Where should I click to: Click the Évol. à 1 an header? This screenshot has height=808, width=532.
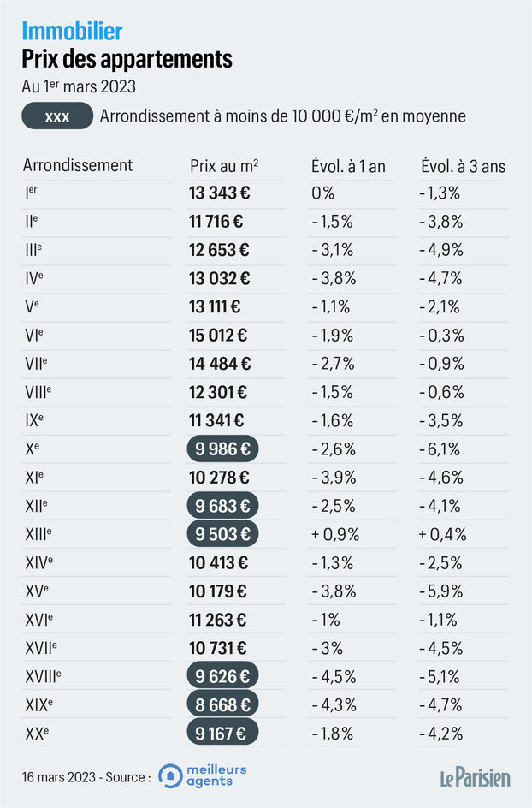348,166
